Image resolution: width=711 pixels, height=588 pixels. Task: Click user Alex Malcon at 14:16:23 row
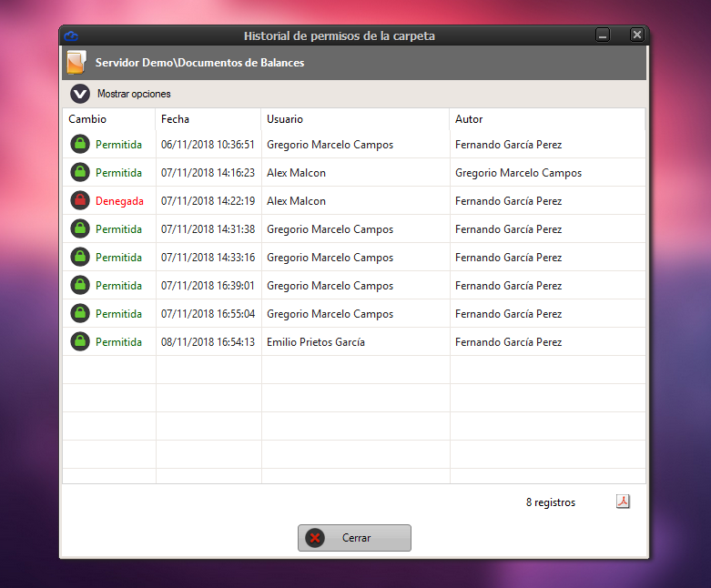pyautogui.click(x=296, y=173)
